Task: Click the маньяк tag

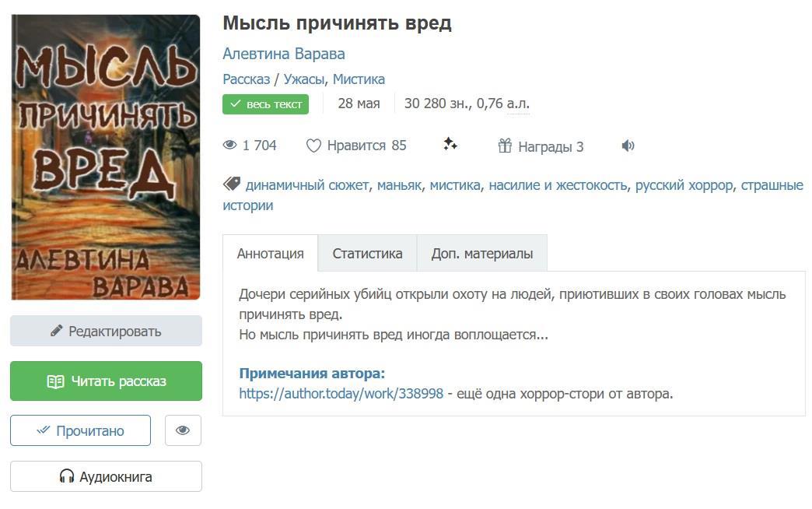Action: (x=399, y=185)
